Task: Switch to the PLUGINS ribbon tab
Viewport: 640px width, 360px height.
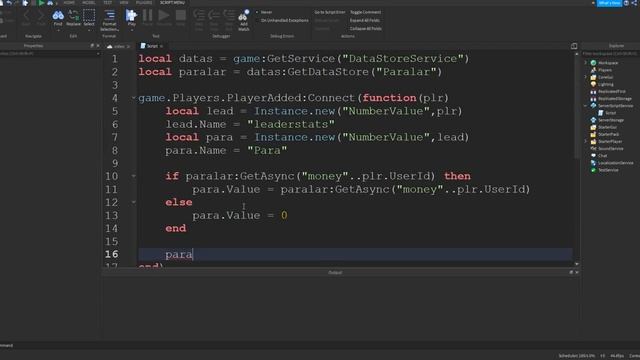Action: 144,2
